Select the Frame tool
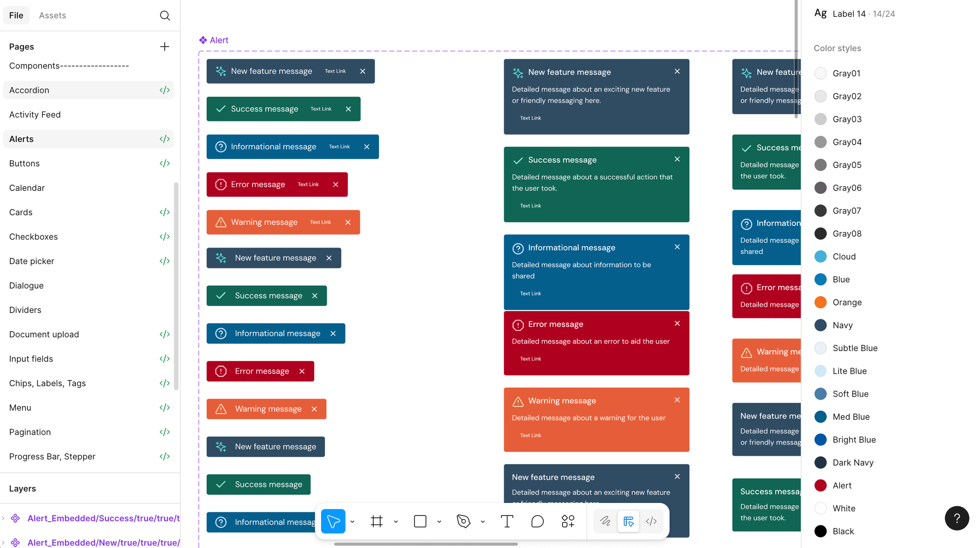This screenshot has height=548, width=980. click(376, 521)
